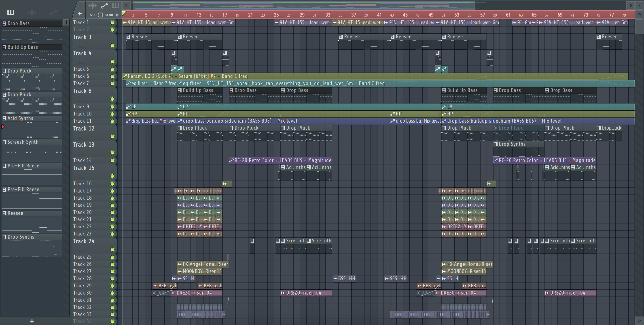Click bar 33 on the timeline ruler
Viewport: 644px width, 325px height.
coord(328,15)
